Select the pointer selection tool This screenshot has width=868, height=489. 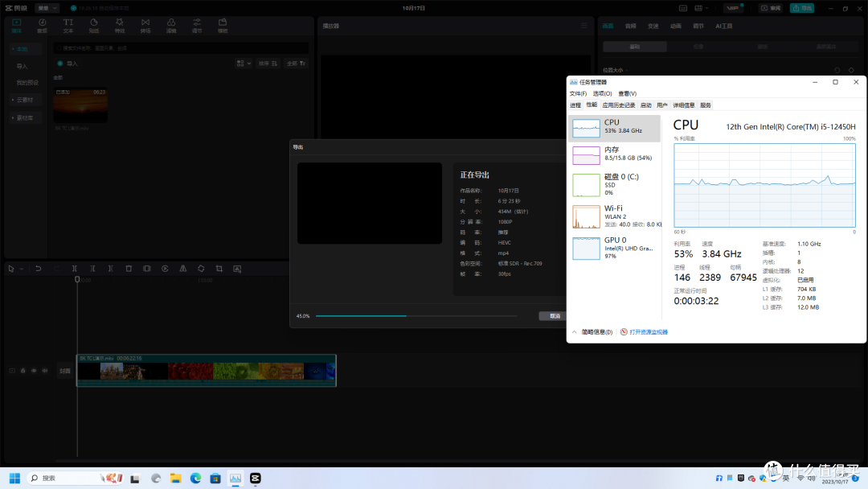click(x=11, y=269)
